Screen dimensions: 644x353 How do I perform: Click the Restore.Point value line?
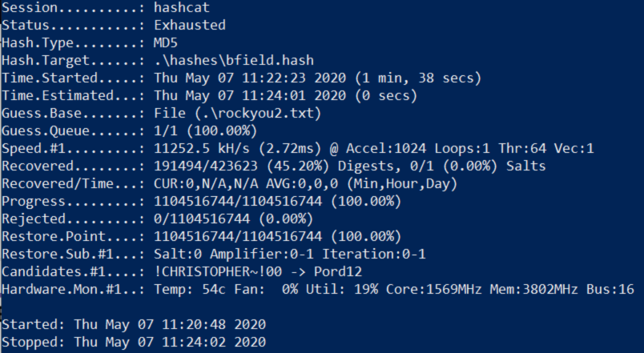click(277, 237)
